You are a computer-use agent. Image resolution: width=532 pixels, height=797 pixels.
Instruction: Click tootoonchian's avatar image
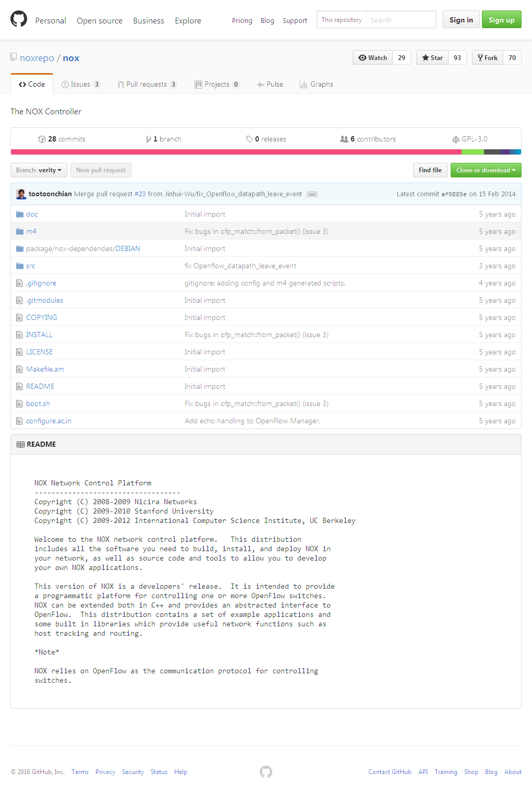pyautogui.click(x=21, y=194)
